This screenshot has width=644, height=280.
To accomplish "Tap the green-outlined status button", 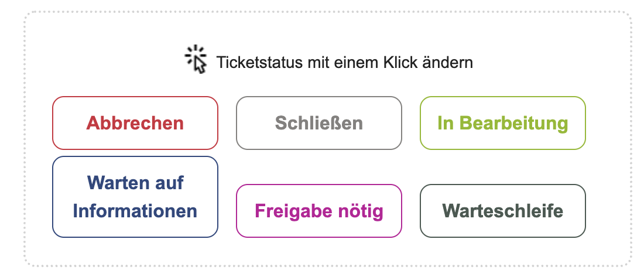I will 503,123.
